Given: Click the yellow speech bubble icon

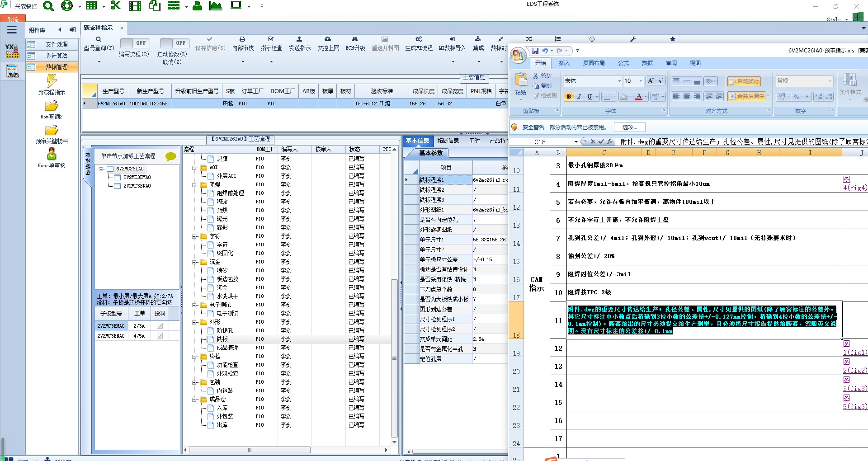Looking at the screenshot, I should click(x=171, y=156).
